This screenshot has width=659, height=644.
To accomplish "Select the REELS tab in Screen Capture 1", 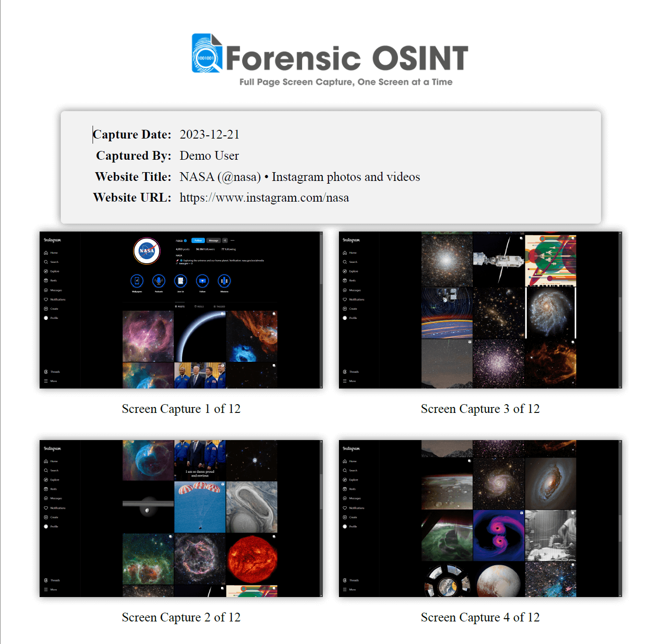I will click(x=199, y=307).
